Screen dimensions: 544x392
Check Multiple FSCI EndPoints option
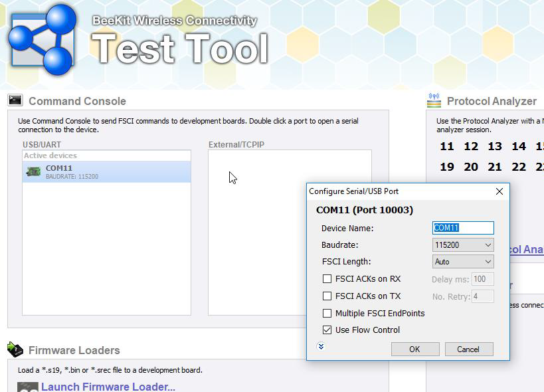[327, 313]
